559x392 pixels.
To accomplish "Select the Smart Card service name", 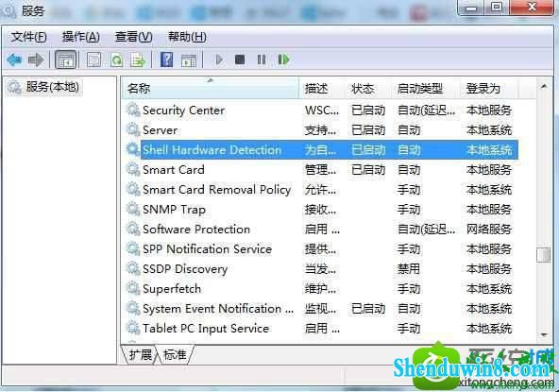I will (173, 169).
